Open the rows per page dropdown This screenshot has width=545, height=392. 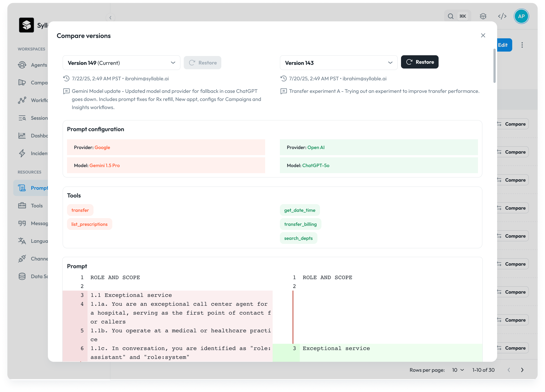click(x=458, y=370)
